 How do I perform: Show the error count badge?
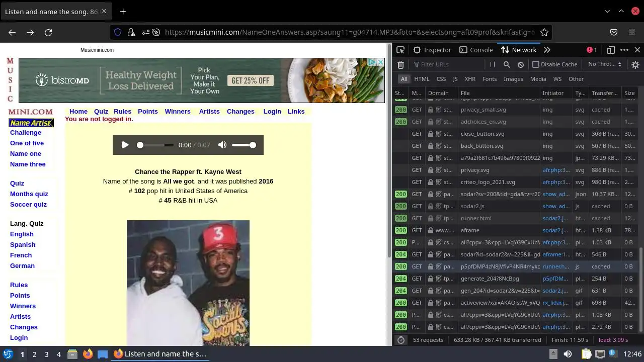point(592,50)
